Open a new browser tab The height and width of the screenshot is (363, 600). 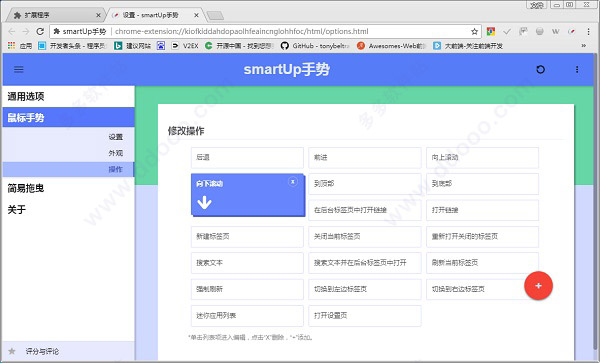[x=215, y=15]
